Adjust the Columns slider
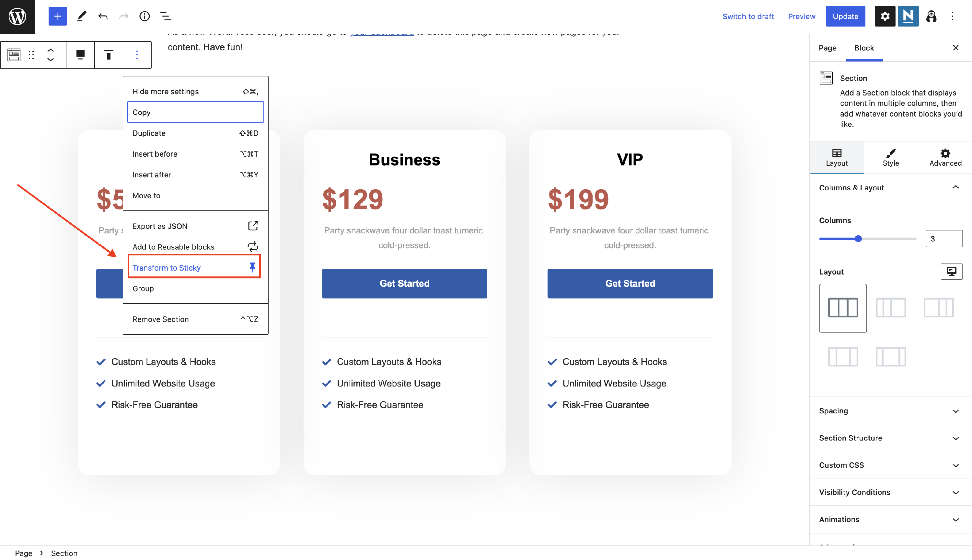The width and height of the screenshot is (972, 560). point(859,239)
